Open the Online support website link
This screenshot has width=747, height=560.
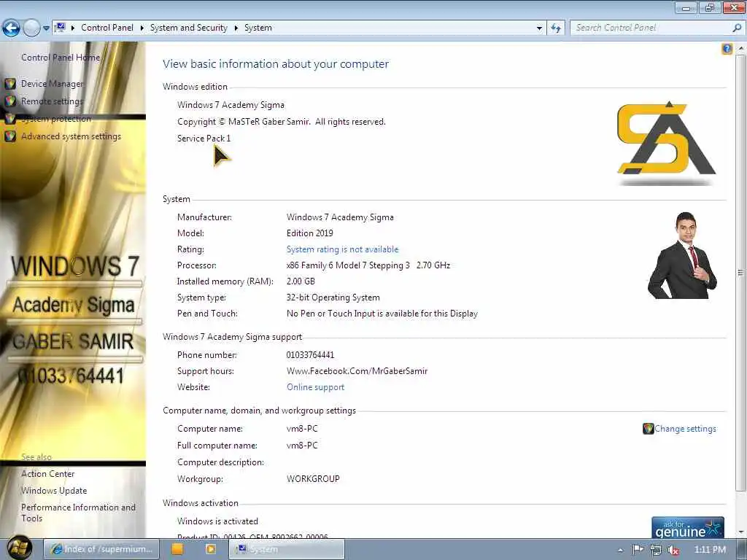point(315,387)
